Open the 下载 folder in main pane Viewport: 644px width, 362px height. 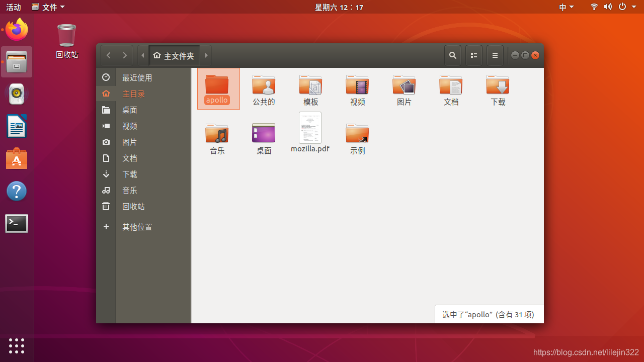pos(498,84)
